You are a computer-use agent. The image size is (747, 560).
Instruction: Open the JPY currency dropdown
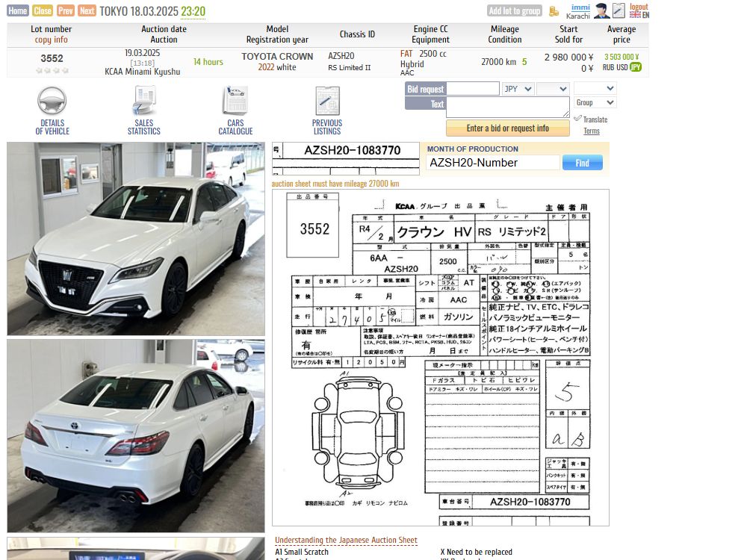(x=518, y=89)
